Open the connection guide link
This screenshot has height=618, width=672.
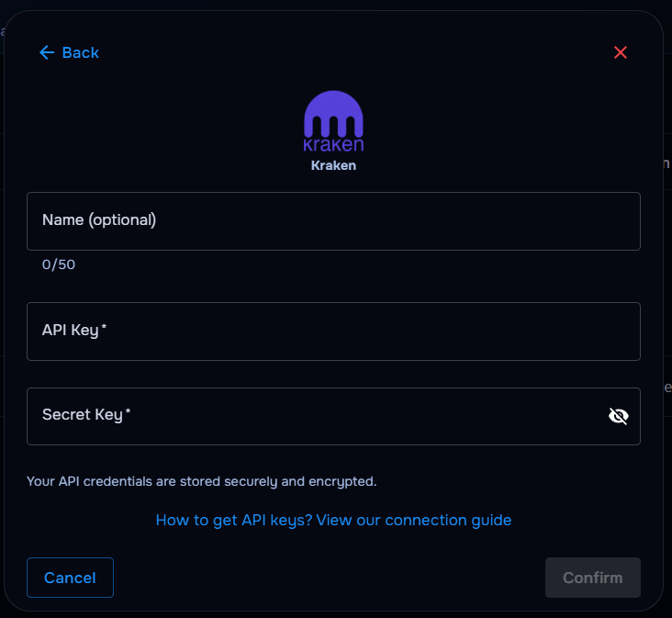tap(333, 520)
